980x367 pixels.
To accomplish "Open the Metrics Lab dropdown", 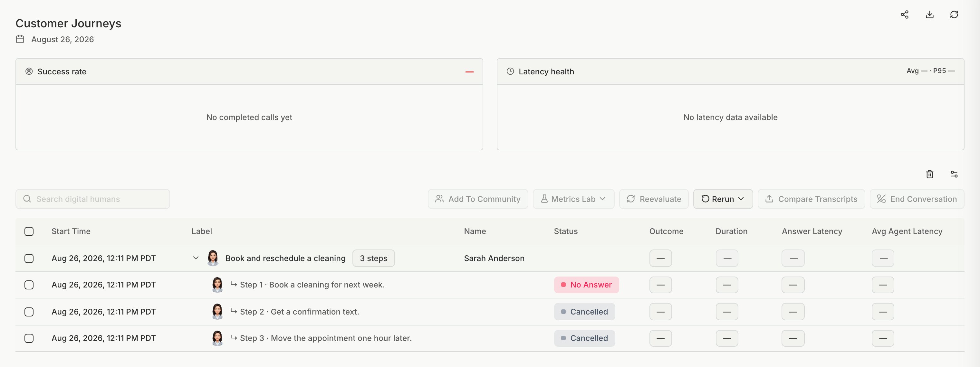I will pyautogui.click(x=573, y=199).
